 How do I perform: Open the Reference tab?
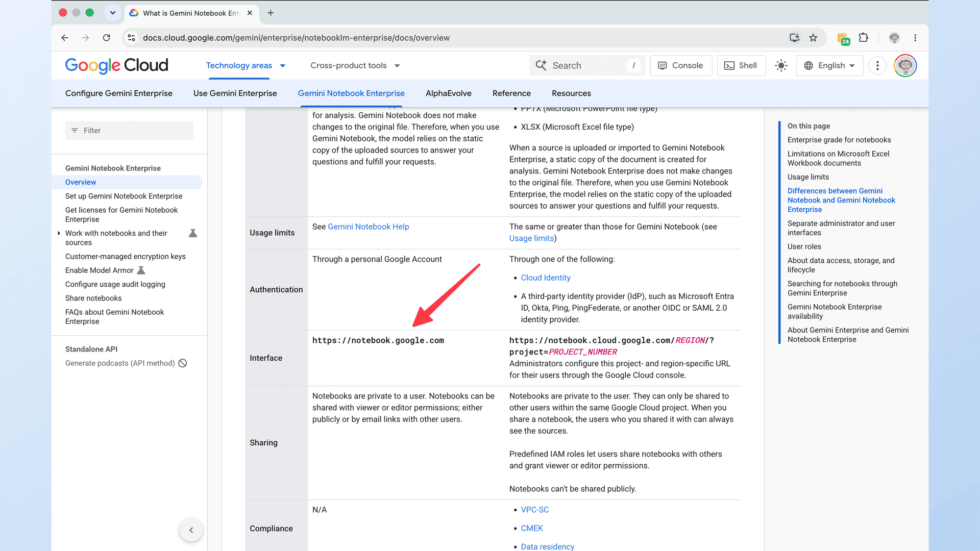click(x=511, y=93)
